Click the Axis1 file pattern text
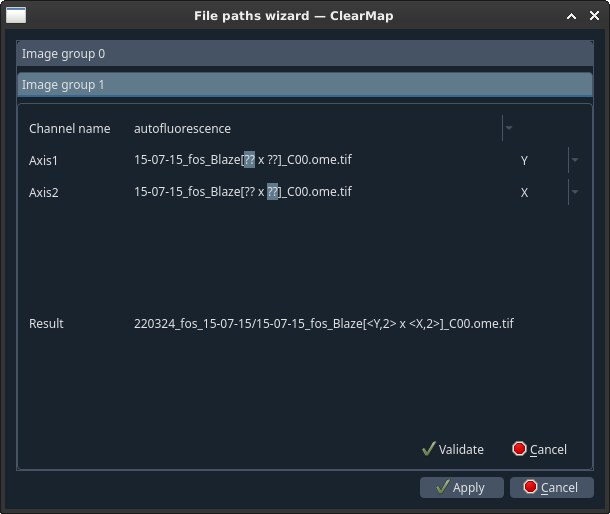The width and height of the screenshot is (610, 514). tap(243, 160)
